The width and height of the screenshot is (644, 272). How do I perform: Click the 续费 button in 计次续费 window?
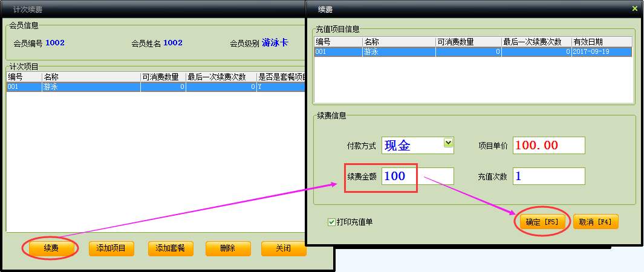(x=51, y=248)
